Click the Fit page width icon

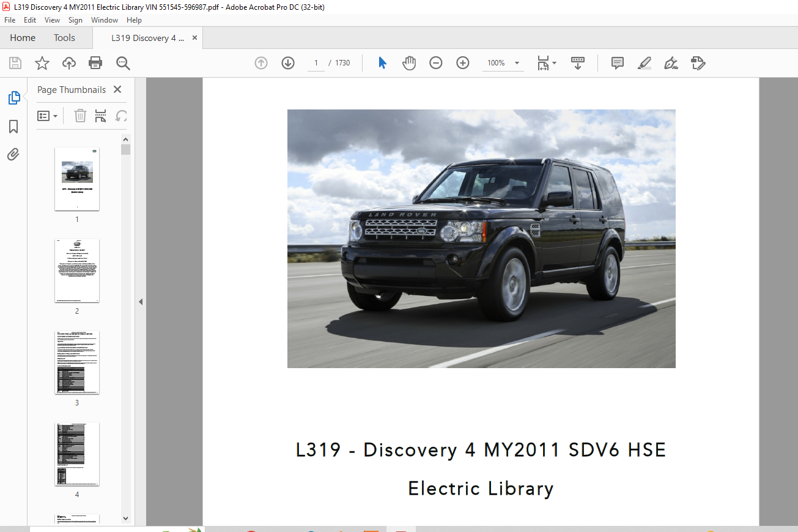click(x=543, y=63)
